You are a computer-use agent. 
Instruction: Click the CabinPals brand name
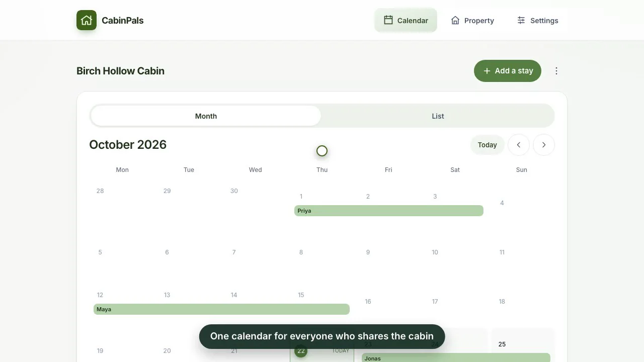coord(123,21)
